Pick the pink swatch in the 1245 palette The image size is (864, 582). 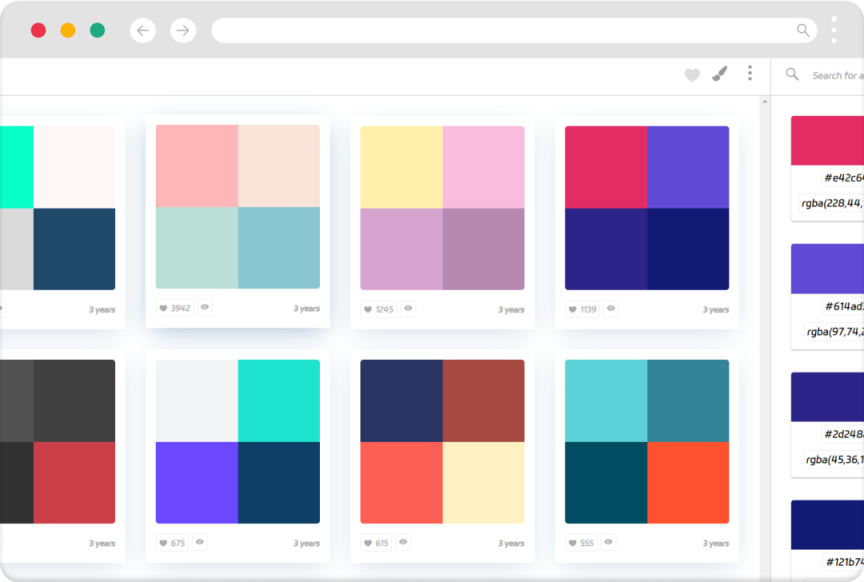click(x=483, y=167)
